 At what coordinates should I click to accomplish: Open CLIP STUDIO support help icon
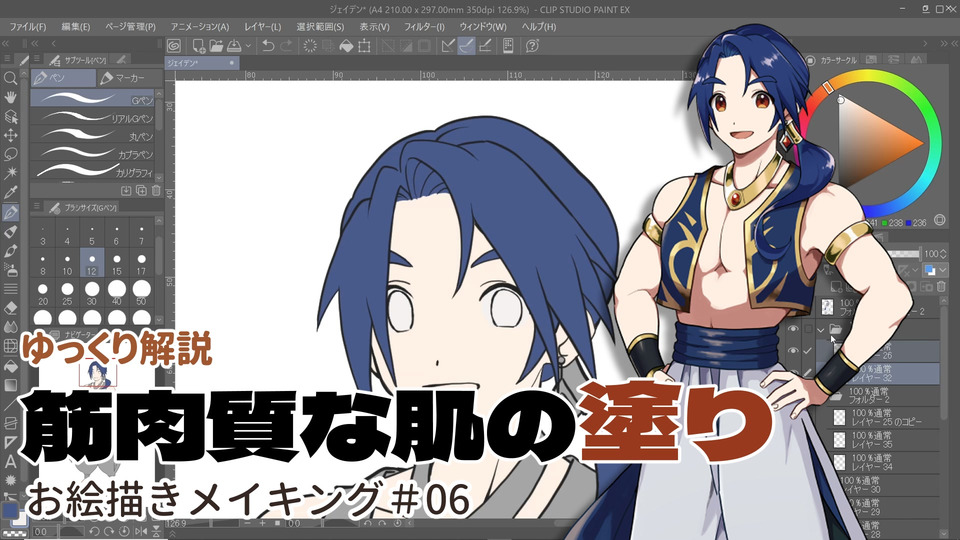pyautogui.click(x=532, y=46)
